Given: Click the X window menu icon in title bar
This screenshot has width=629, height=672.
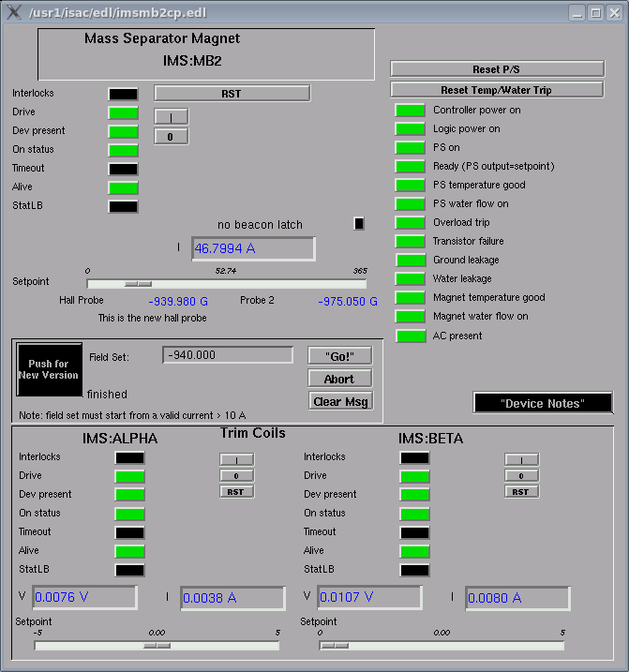Looking at the screenshot, I should tap(14, 12).
